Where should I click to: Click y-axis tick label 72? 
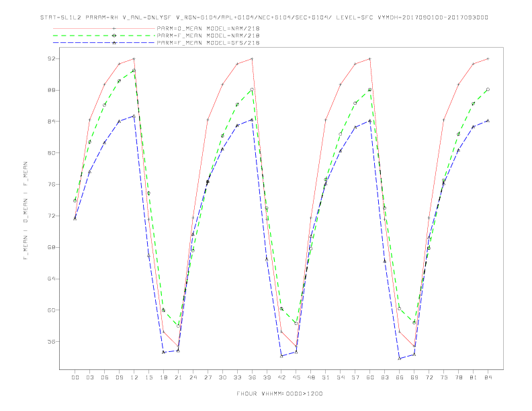click(51, 216)
